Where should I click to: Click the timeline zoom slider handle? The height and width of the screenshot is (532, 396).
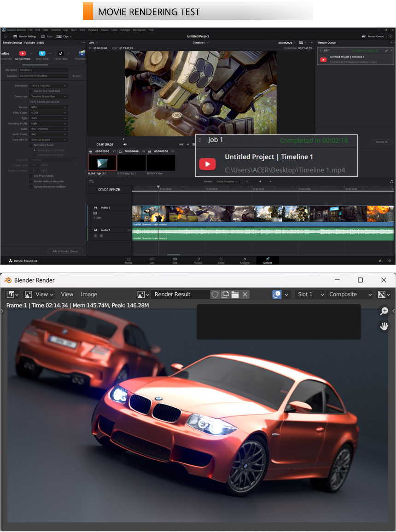pyautogui.click(x=260, y=181)
